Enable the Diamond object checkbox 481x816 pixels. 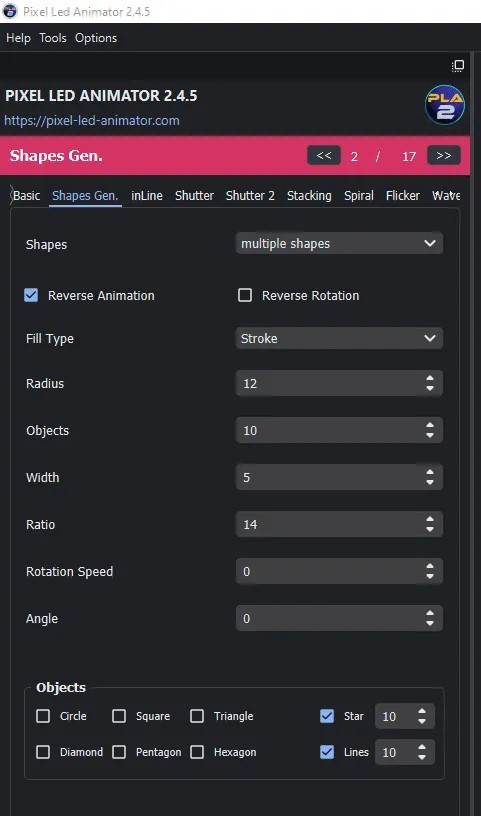click(x=43, y=752)
